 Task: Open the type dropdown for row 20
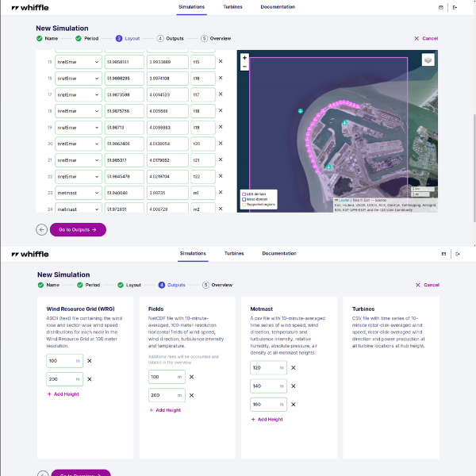[79, 144]
